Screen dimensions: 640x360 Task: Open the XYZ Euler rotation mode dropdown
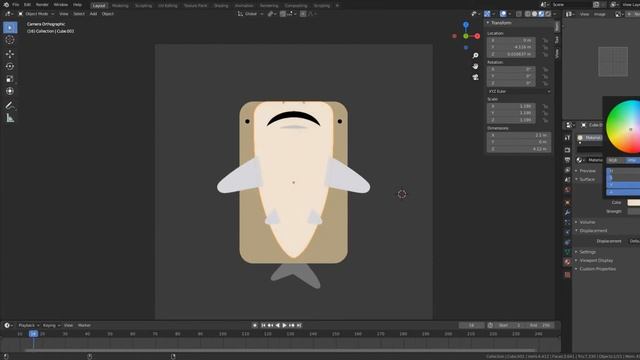(519, 91)
